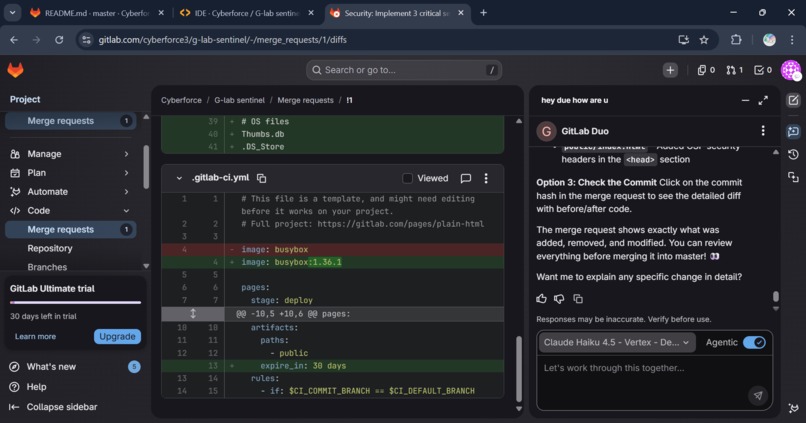The height and width of the screenshot is (423, 806).
Task: Click the Duo chat scrollbar thumb
Action: [x=776, y=297]
